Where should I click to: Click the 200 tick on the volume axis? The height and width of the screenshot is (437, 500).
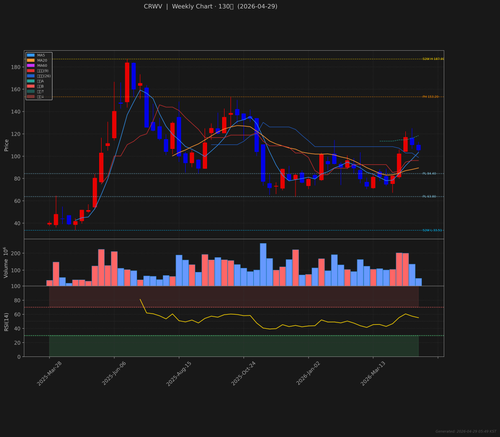pos(16,253)
